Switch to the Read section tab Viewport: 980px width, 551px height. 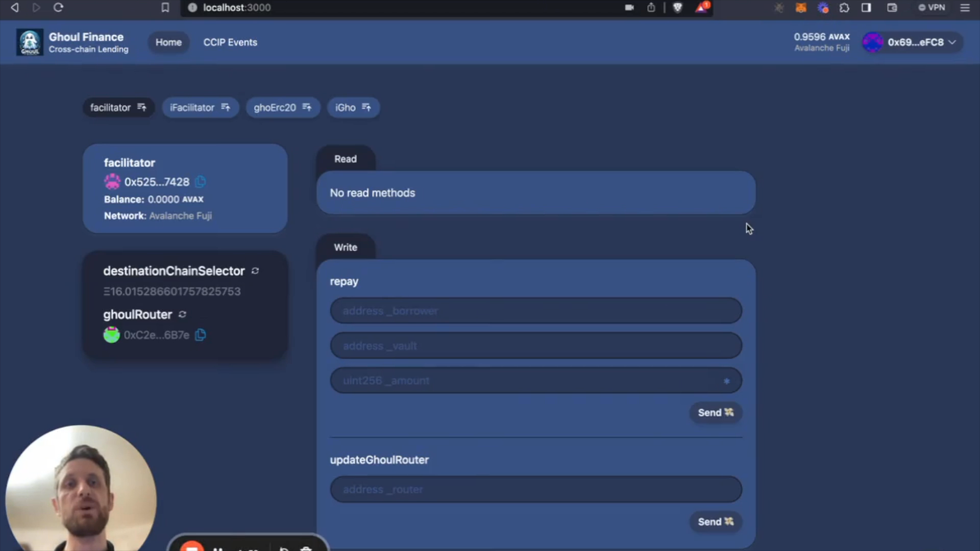click(346, 159)
